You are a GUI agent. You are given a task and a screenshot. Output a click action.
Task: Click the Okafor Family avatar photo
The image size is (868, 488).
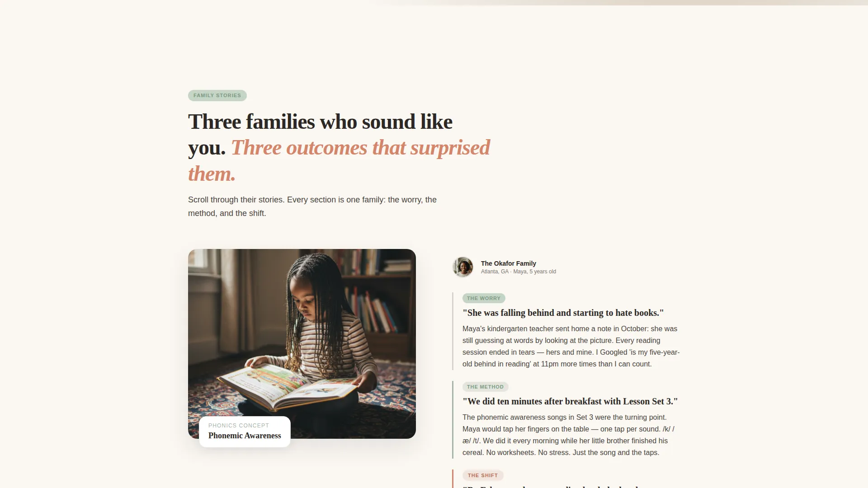463,267
